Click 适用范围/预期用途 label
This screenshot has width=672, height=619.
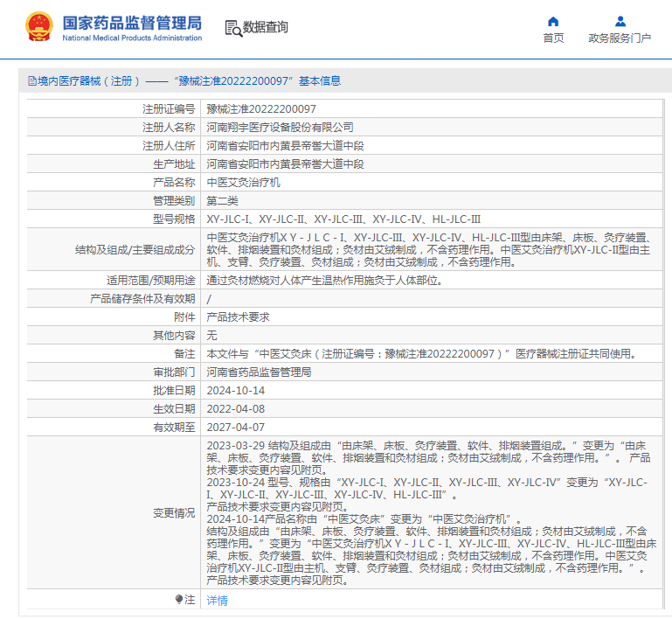(x=151, y=281)
